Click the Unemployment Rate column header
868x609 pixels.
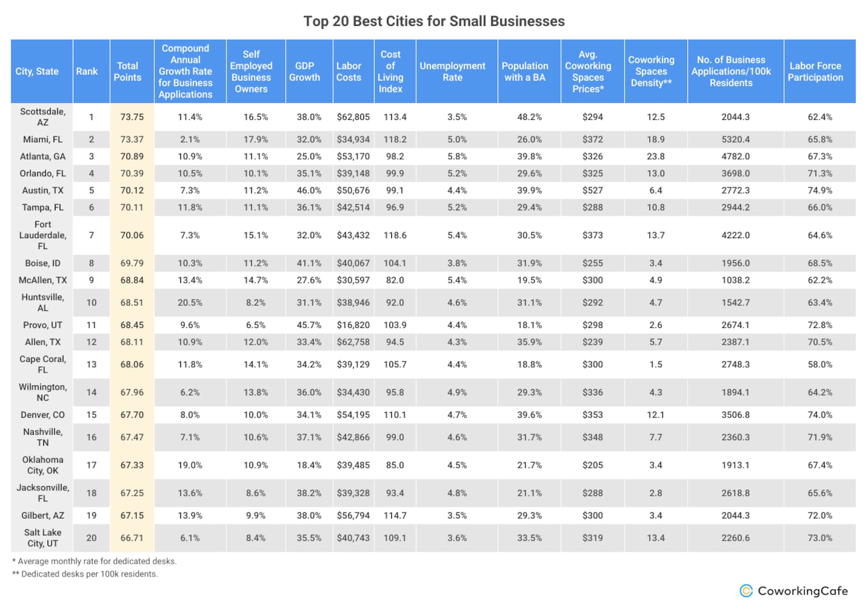452,71
